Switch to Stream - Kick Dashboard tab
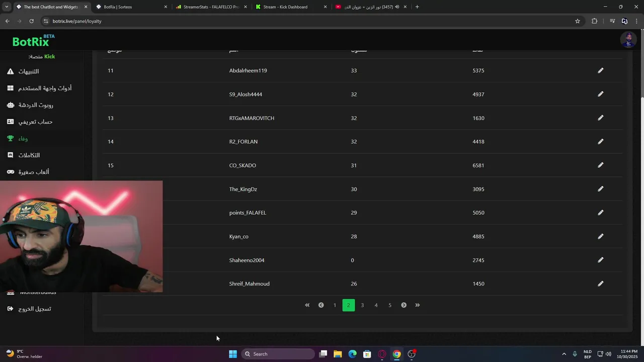The image size is (644, 362). (x=291, y=7)
